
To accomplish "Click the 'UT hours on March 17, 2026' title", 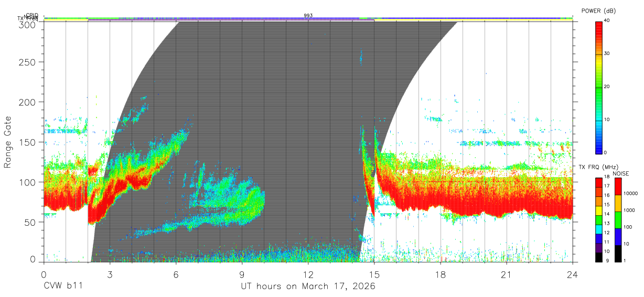I will click(x=308, y=287).
